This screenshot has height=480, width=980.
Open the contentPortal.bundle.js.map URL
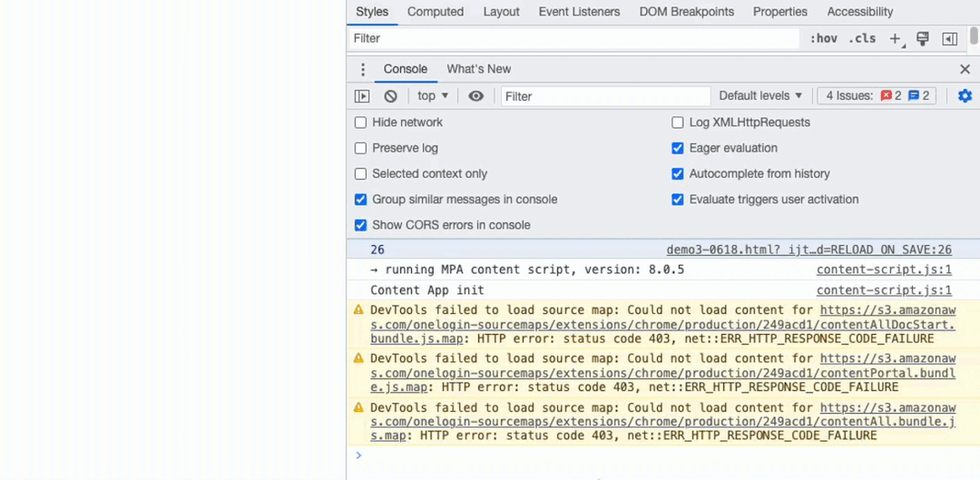[x=663, y=373]
